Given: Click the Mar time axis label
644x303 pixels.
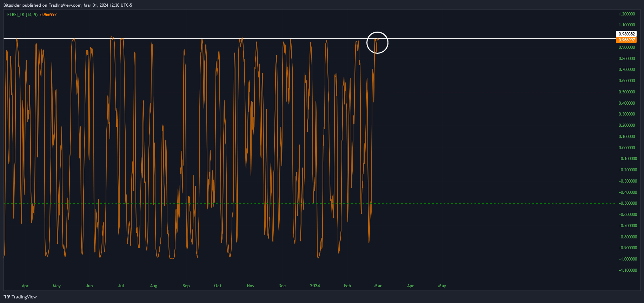Looking at the screenshot, I should (378, 286).
